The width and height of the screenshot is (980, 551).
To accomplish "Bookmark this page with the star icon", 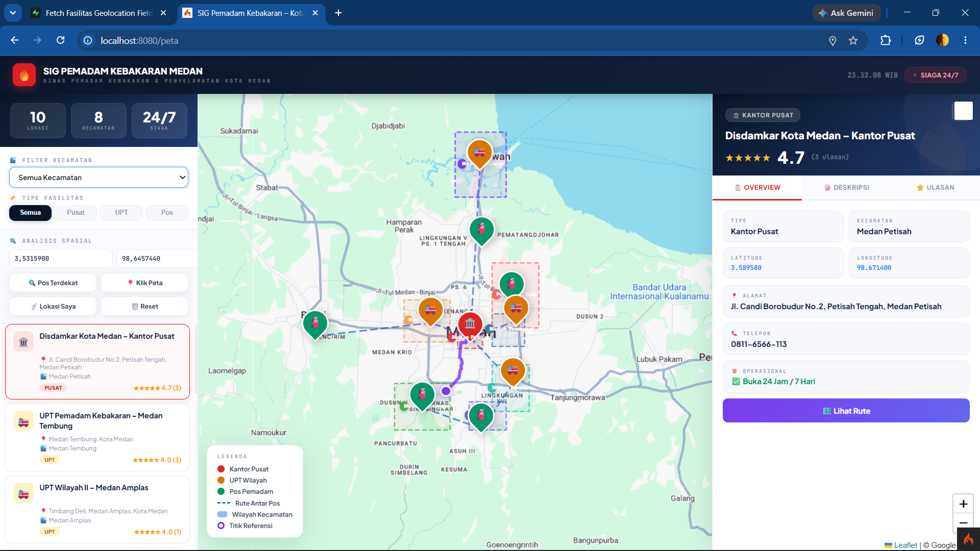I will click(853, 40).
